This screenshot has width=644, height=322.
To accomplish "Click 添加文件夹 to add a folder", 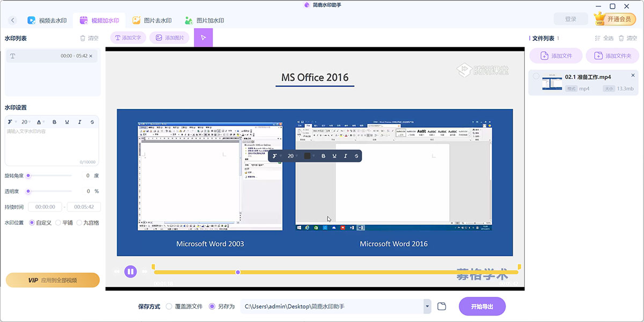I will 612,55.
